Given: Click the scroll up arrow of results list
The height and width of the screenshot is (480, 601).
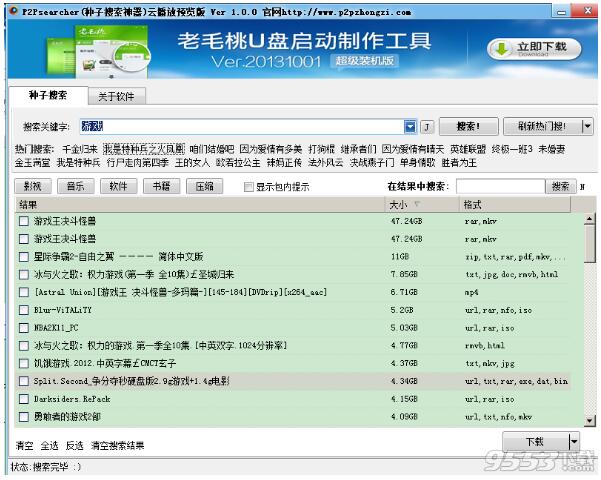Looking at the screenshot, I should tap(590, 219).
